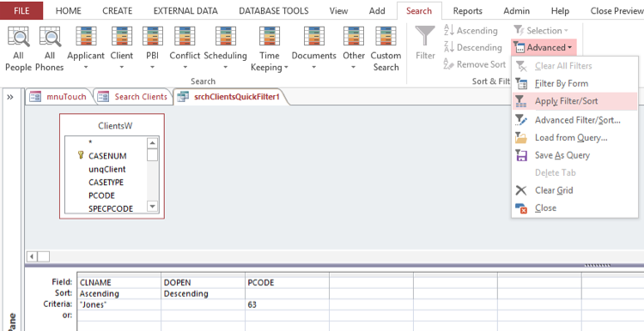Choose Close in Advanced menu
This screenshot has width=644, height=331.
574,208
